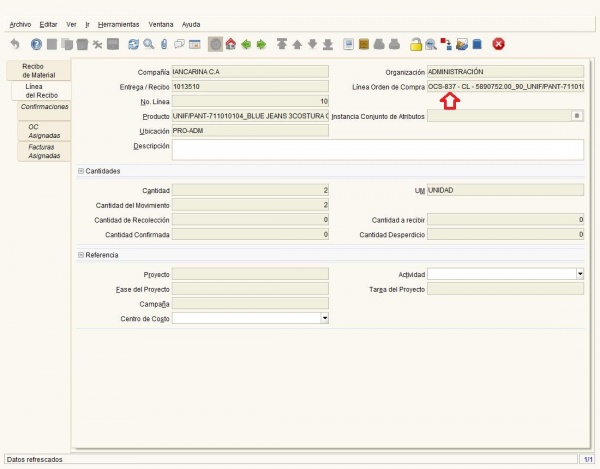Click the New record toolbar icon

click(52, 44)
